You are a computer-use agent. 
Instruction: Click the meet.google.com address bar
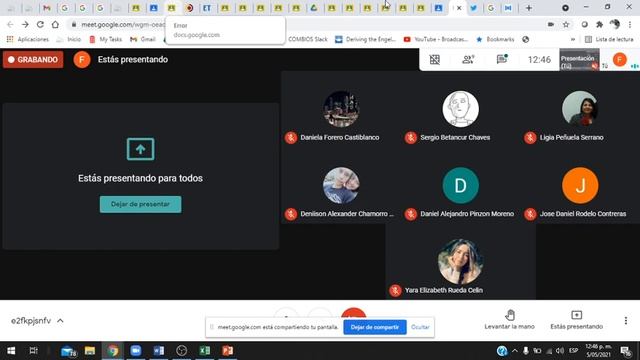pyautogui.click(x=122, y=24)
